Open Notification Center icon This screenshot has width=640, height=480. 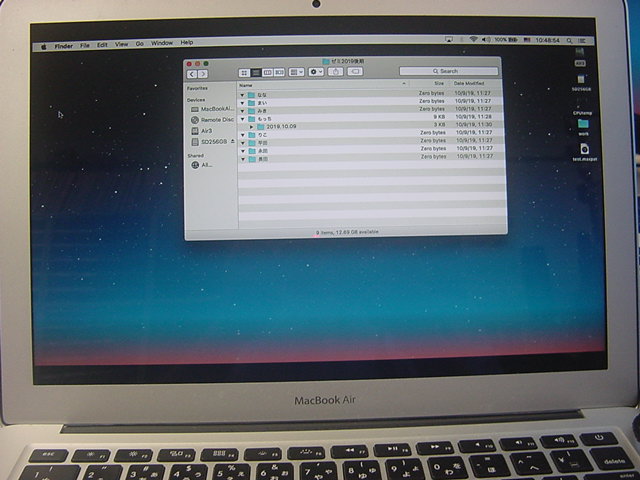click(582, 41)
